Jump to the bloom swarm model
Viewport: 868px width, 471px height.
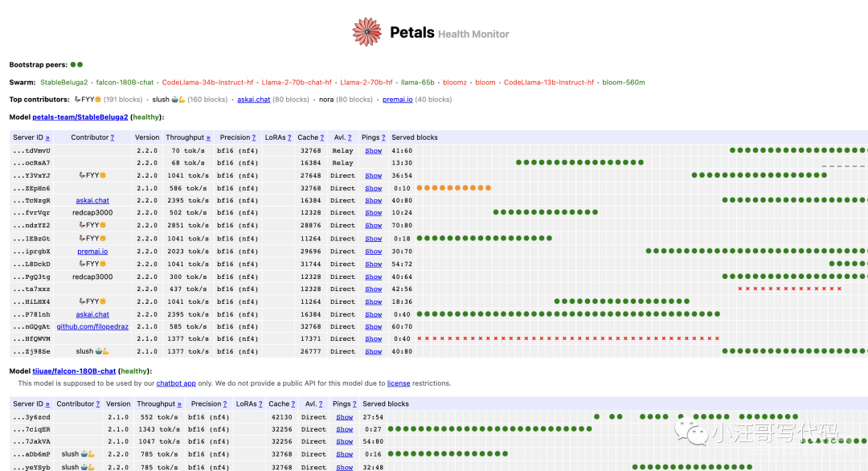click(x=485, y=83)
